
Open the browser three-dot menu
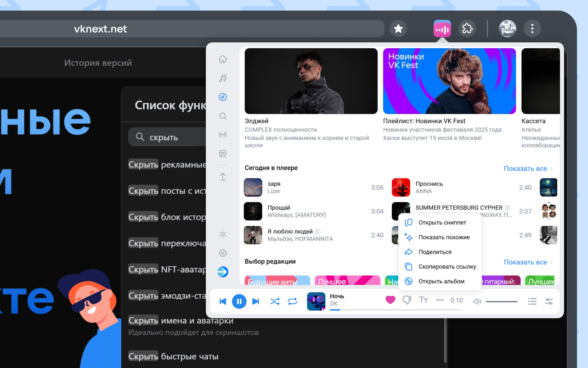532,29
